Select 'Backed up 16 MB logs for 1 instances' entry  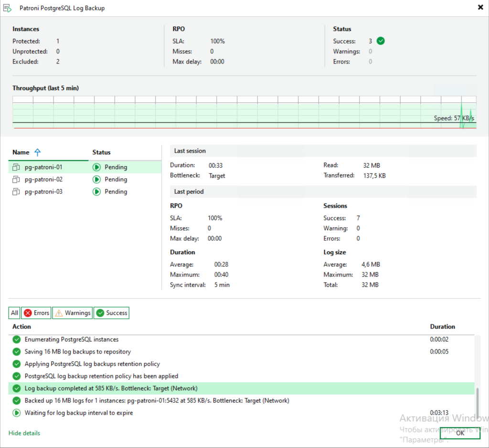(241, 401)
